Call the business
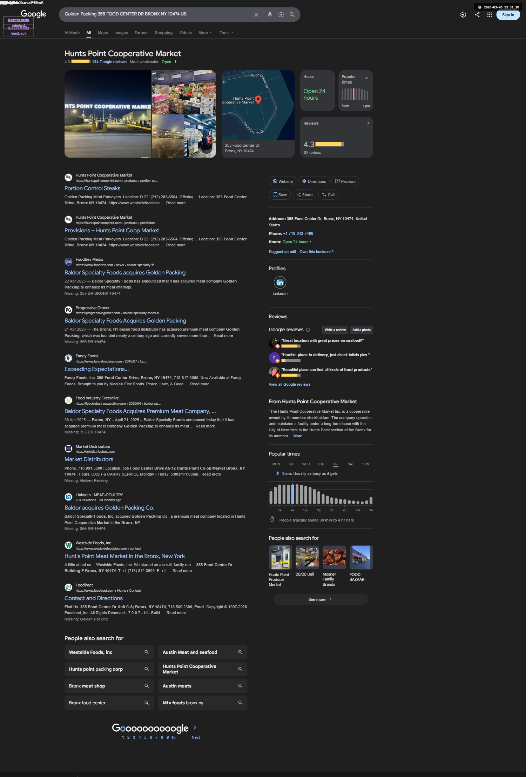The height and width of the screenshot is (777, 532). [328, 195]
